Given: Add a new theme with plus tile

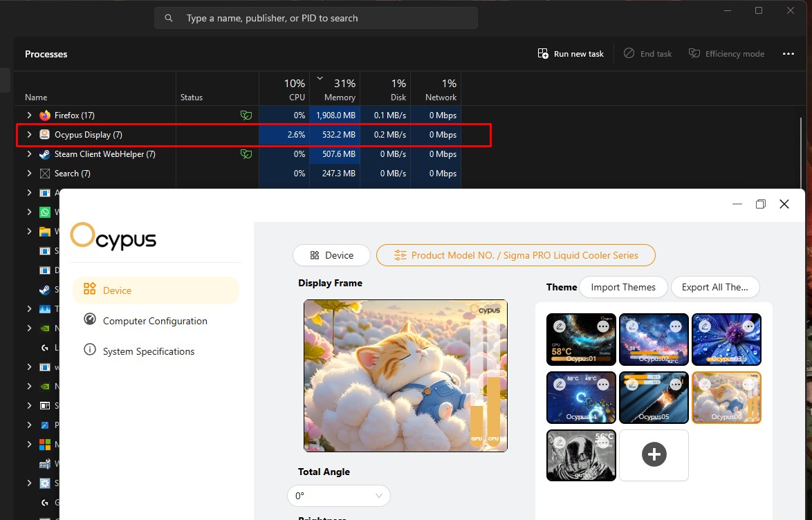Looking at the screenshot, I should (654, 455).
